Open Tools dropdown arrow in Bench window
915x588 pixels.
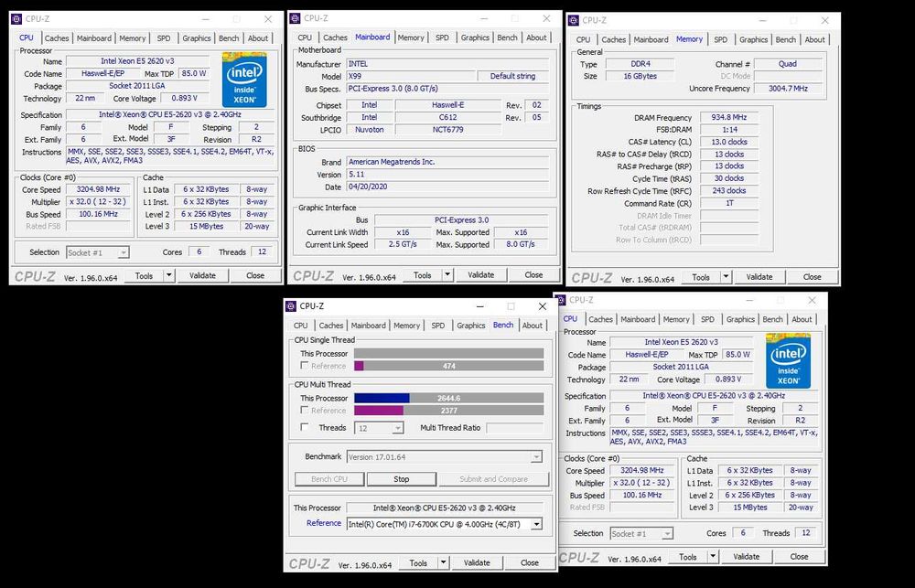(444, 563)
